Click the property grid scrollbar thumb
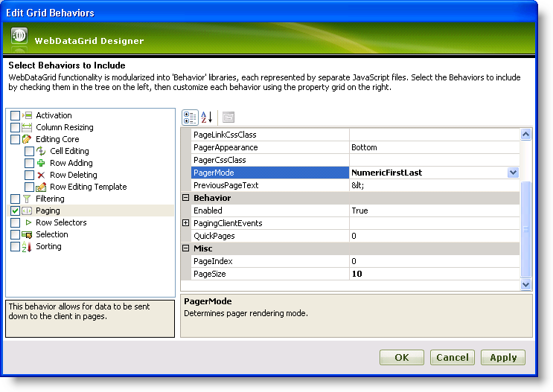553x392 pixels. (x=526, y=229)
